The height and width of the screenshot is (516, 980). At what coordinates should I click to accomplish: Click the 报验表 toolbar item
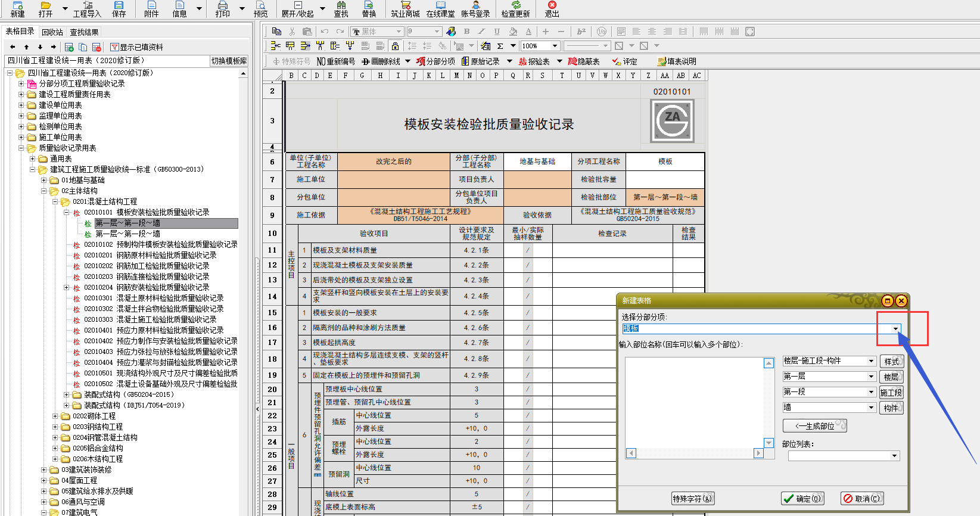coord(534,61)
